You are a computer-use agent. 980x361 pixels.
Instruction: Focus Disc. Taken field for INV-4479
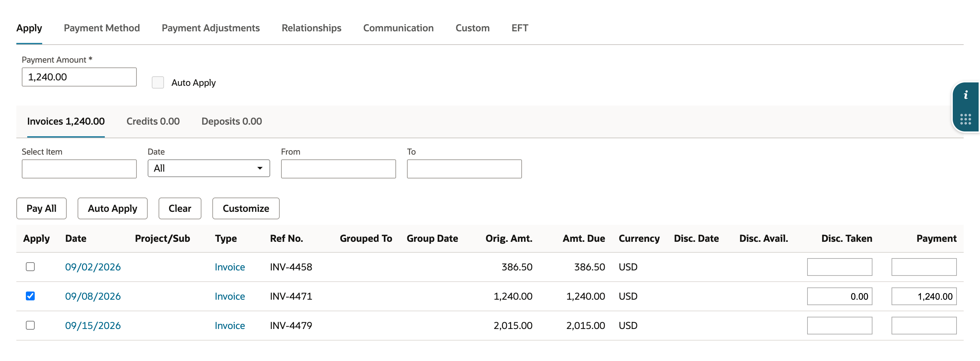pos(839,326)
